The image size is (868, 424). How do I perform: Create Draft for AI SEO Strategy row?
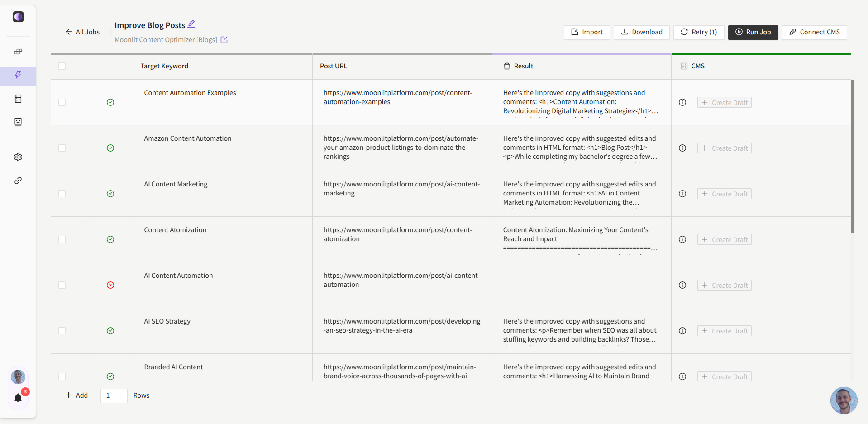(725, 331)
